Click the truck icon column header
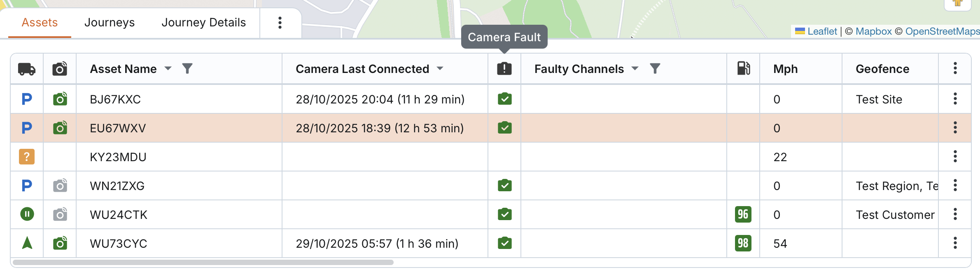The image size is (980, 277). pyautogui.click(x=27, y=69)
